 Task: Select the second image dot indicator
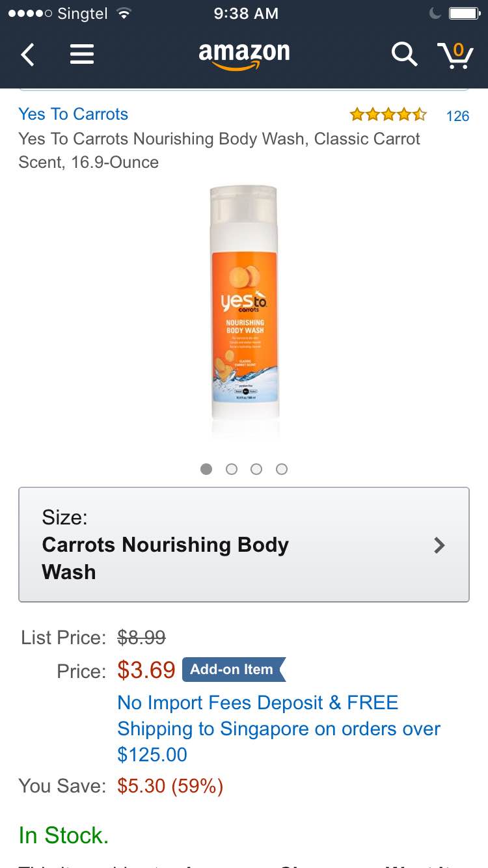pos(232,469)
